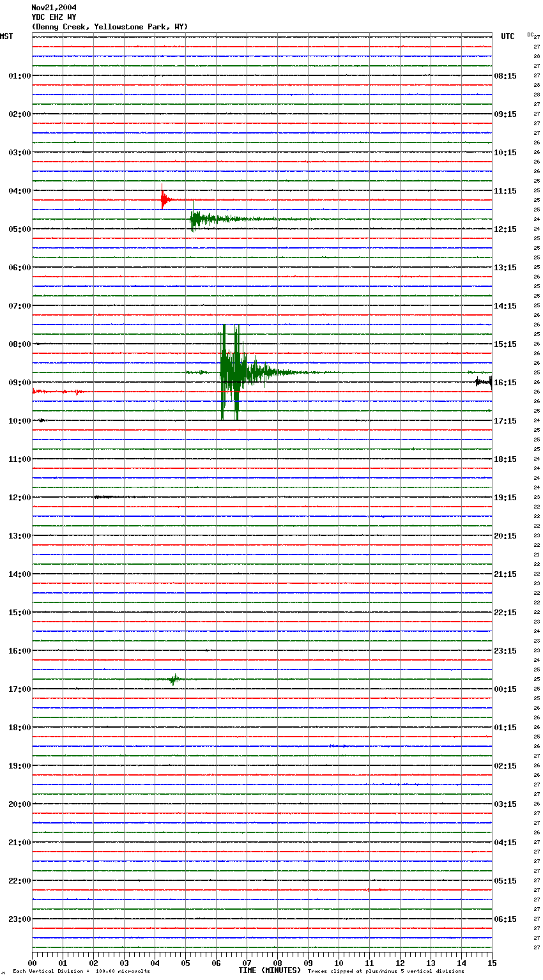Click the UTC time label "01:15"

(x=505, y=728)
